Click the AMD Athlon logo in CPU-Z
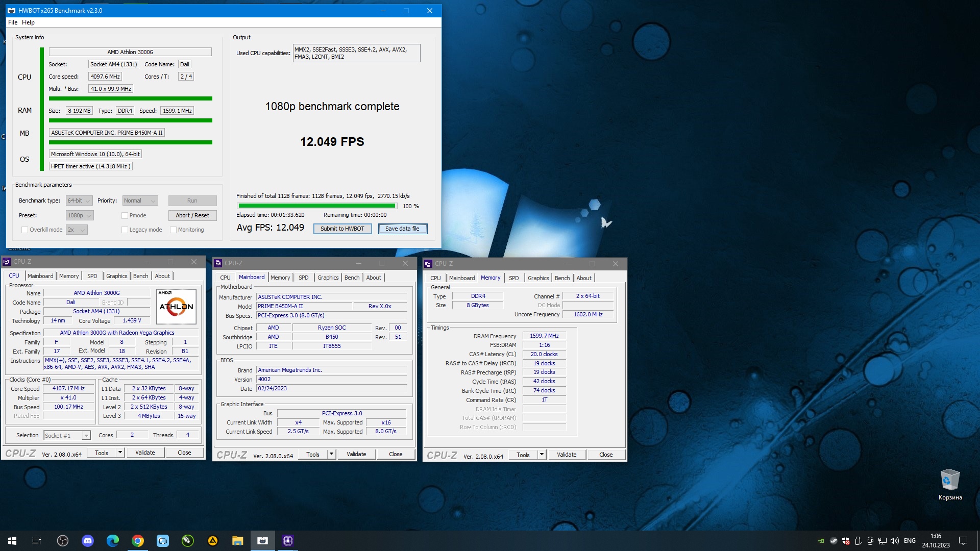This screenshot has height=551, width=980. (x=176, y=306)
